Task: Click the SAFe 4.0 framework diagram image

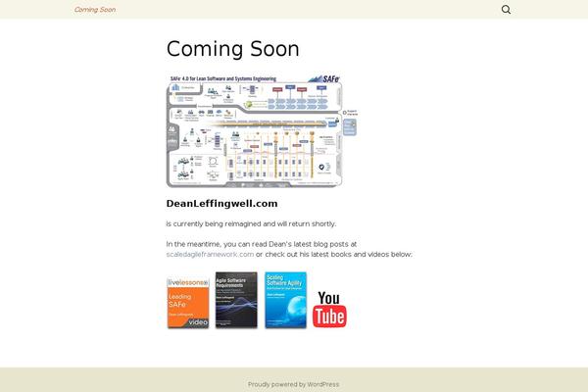Action: 262,131
